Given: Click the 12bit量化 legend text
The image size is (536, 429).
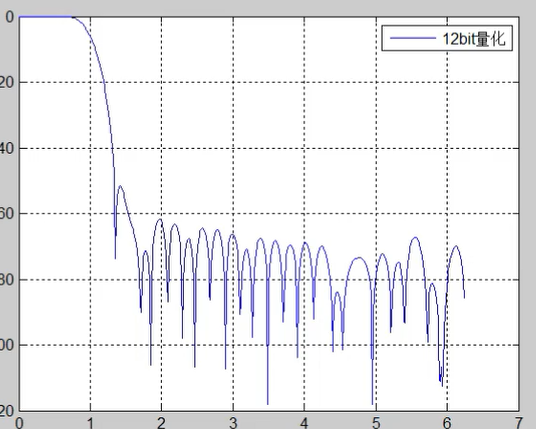Looking at the screenshot, I should (474, 39).
